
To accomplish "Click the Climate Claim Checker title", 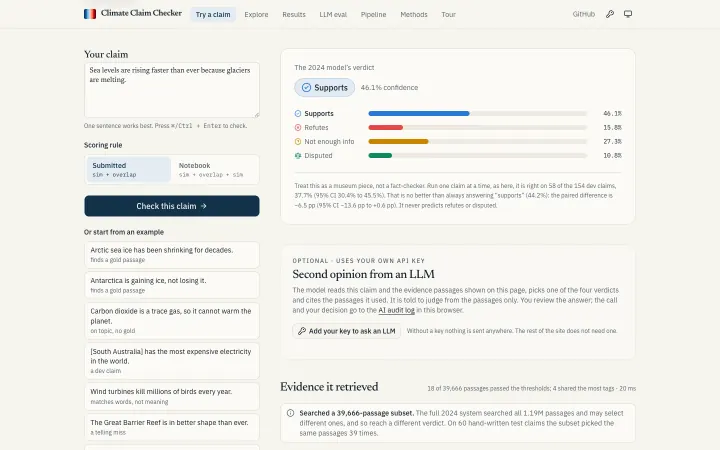I will click(x=141, y=13).
